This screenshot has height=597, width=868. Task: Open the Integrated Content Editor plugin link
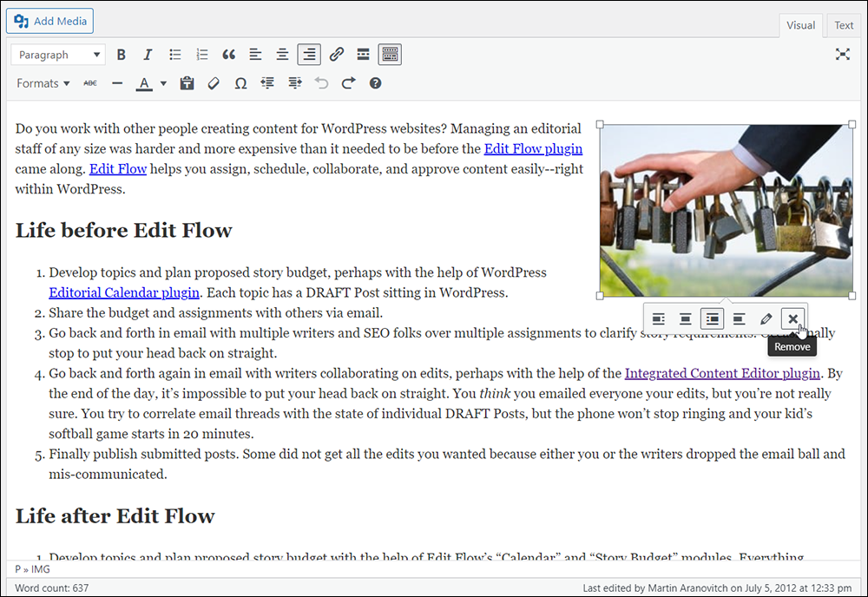722,373
